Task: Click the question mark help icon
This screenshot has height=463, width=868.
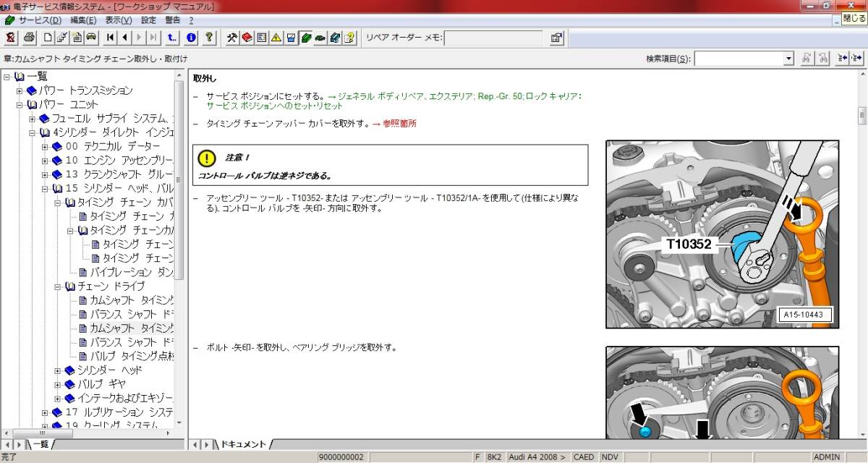Action: pos(208,38)
